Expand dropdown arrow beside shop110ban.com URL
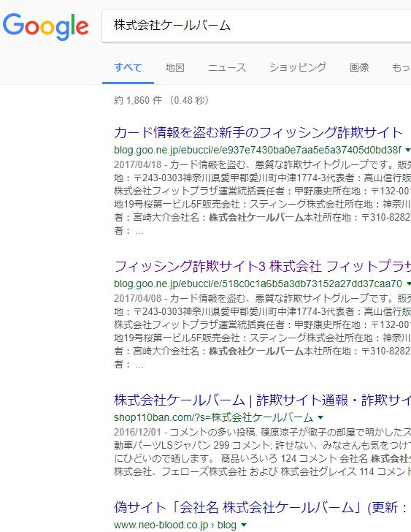The height and width of the screenshot is (532, 411). coord(320,417)
